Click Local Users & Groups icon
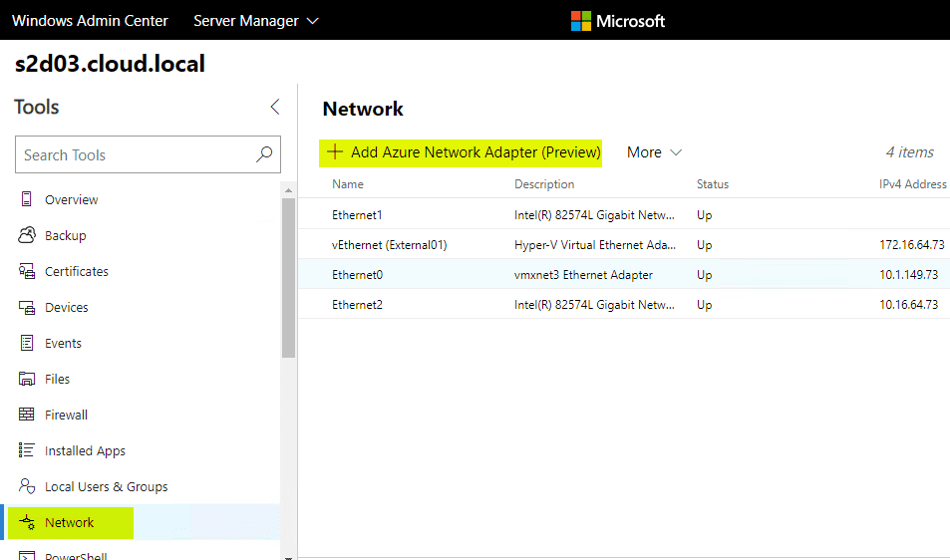Screen dimensions: 950x560 pyautogui.click(x=27, y=486)
